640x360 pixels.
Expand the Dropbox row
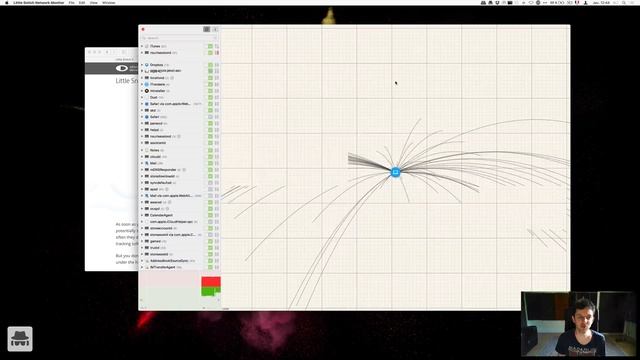[142, 64]
